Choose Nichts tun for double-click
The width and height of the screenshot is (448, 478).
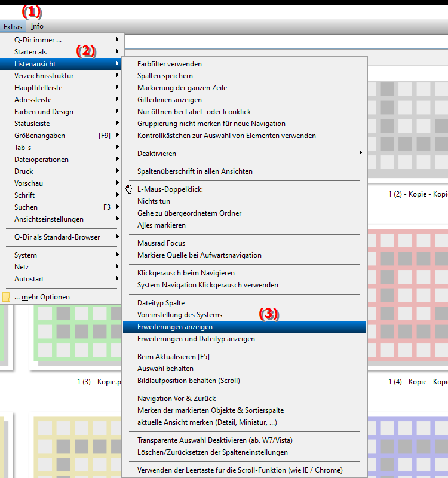154,201
